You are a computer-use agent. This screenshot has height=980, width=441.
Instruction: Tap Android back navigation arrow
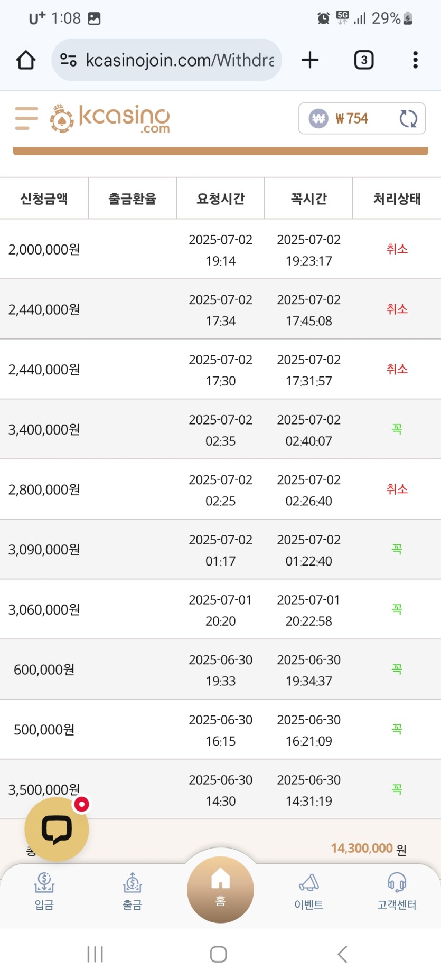(x=343, y=954)
